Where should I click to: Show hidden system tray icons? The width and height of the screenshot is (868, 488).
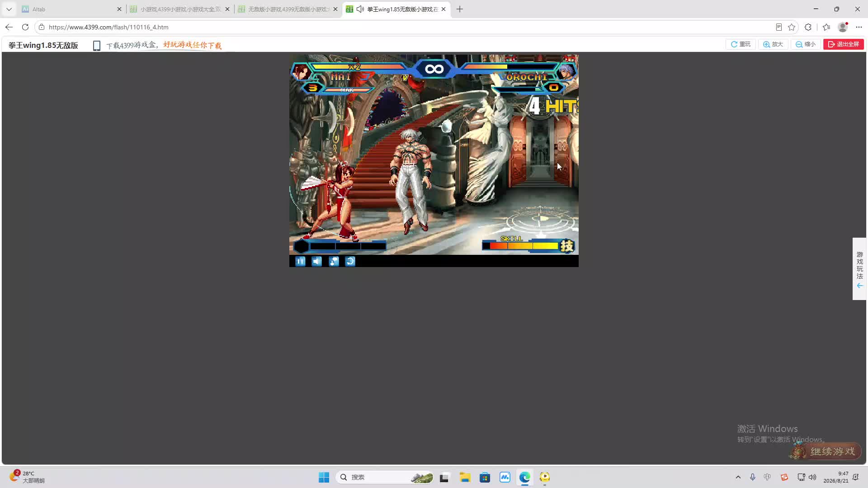pyautogui.click(x=738, y=477)
